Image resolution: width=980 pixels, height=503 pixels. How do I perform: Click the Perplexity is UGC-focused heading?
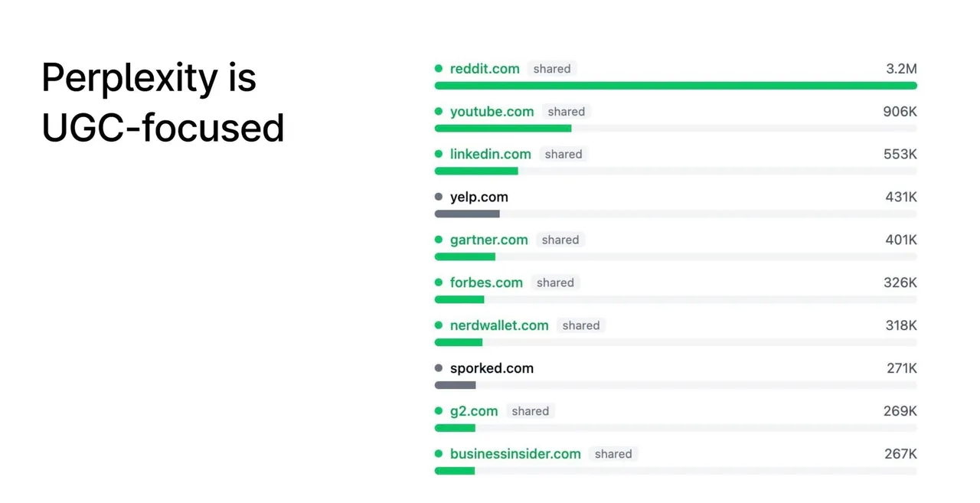point(163,103)
